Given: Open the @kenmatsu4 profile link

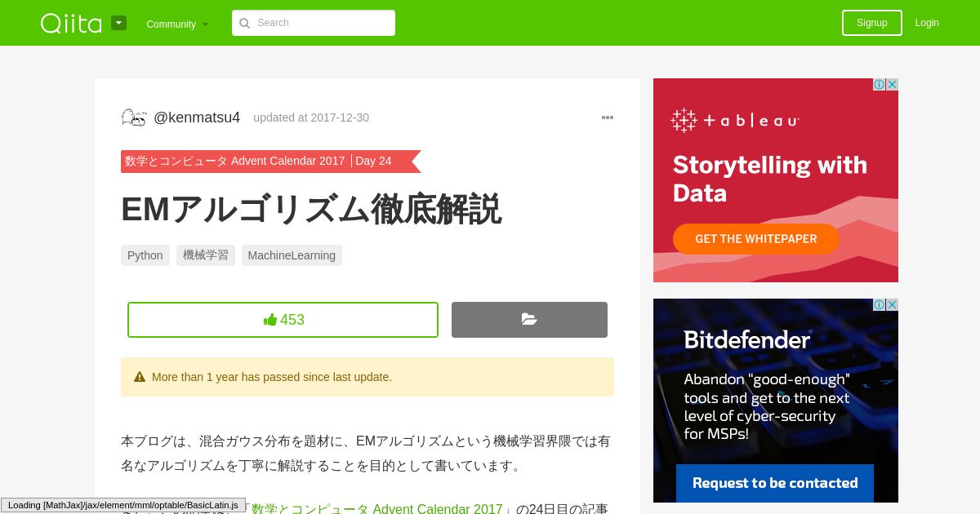Looking at the screenshot, I should click(x=197, y=117).
